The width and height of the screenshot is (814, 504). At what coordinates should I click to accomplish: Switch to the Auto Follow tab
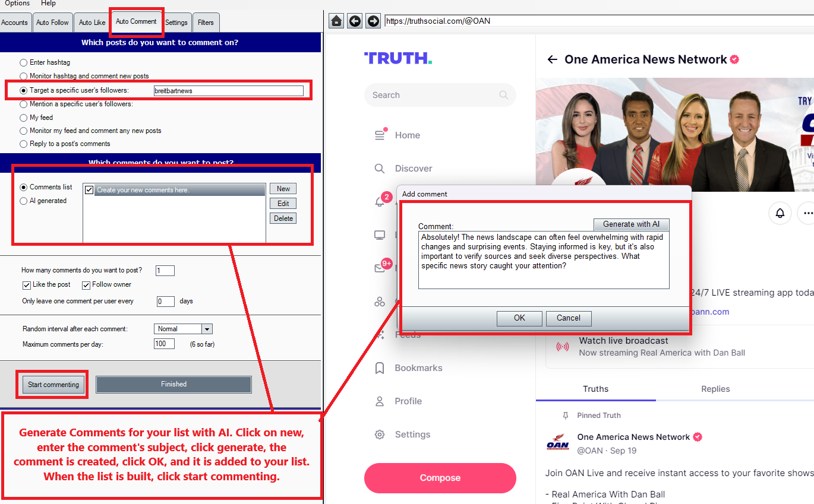pyautogui.click(x=52, y=23)
